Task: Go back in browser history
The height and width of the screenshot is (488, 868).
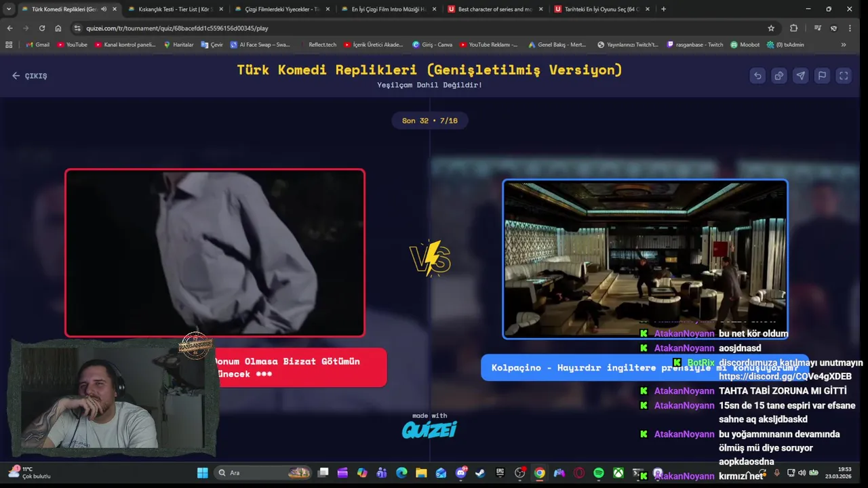Action: (9, 28)
